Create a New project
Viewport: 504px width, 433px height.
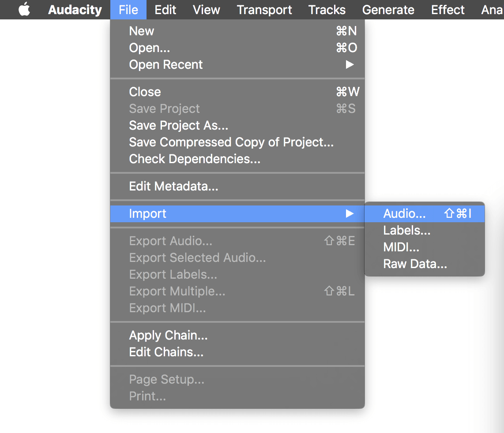[x=141, y=31]
